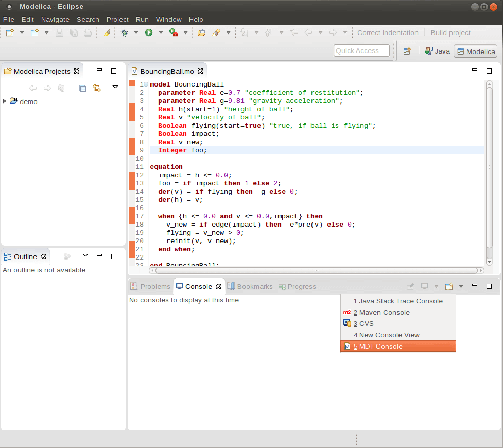
Task: Click the Correct Indentation button
Action: [x=388, y=32]
